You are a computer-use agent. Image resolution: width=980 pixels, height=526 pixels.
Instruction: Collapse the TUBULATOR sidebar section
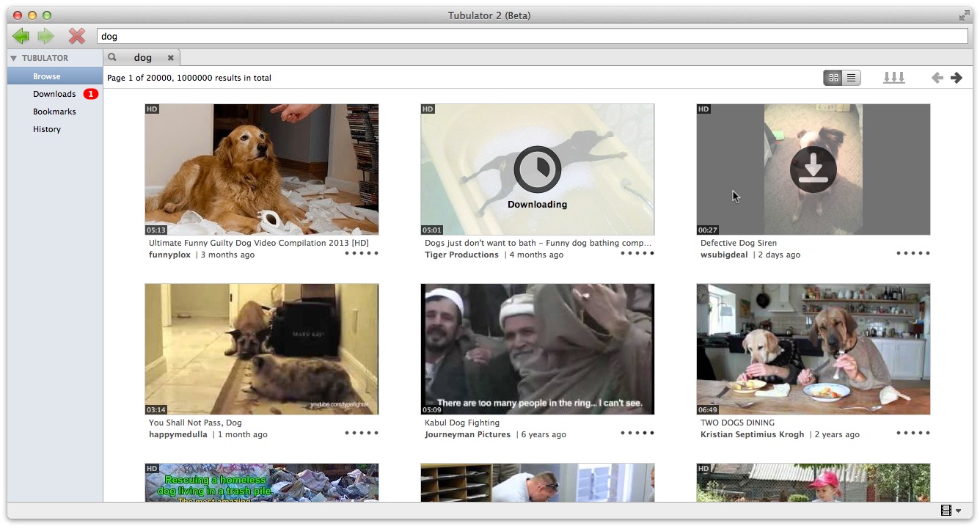tap(13, 58)
